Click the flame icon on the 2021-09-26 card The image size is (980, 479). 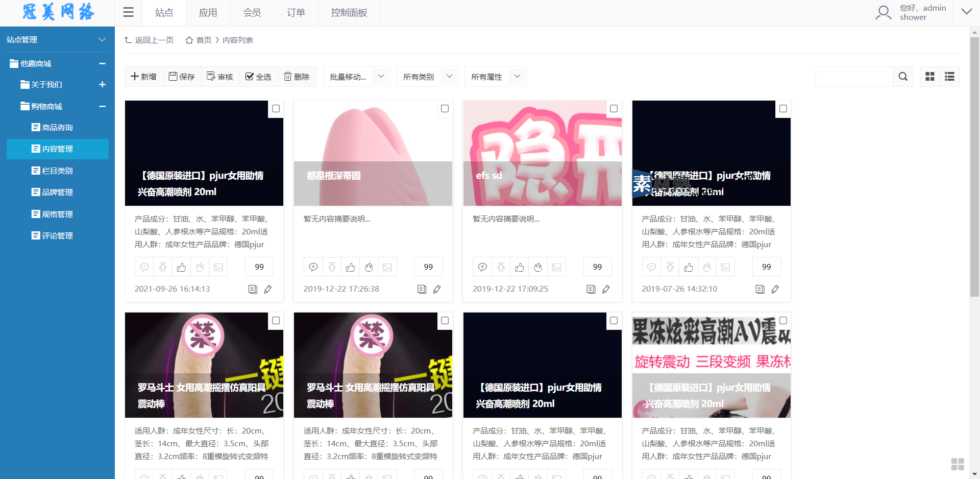[200, 267]
